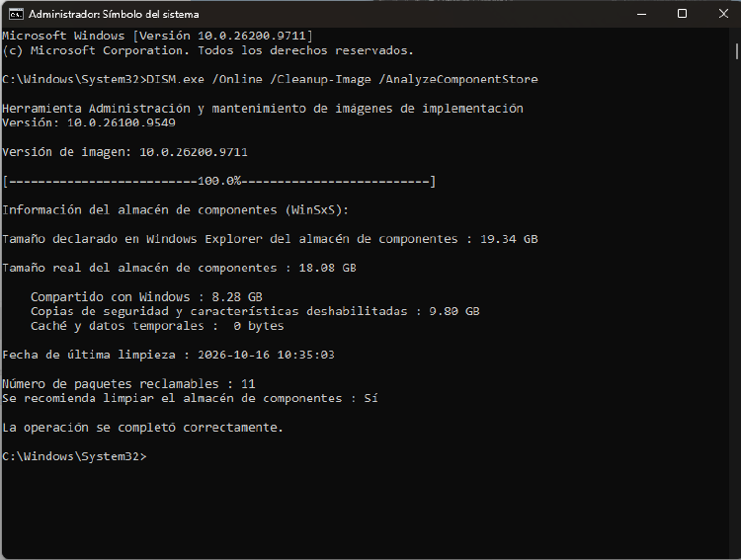Click the 'Caché y datos temporales' line
Image resolution: width=741 pixels, height=560 pixels.
tap(157, 326)
